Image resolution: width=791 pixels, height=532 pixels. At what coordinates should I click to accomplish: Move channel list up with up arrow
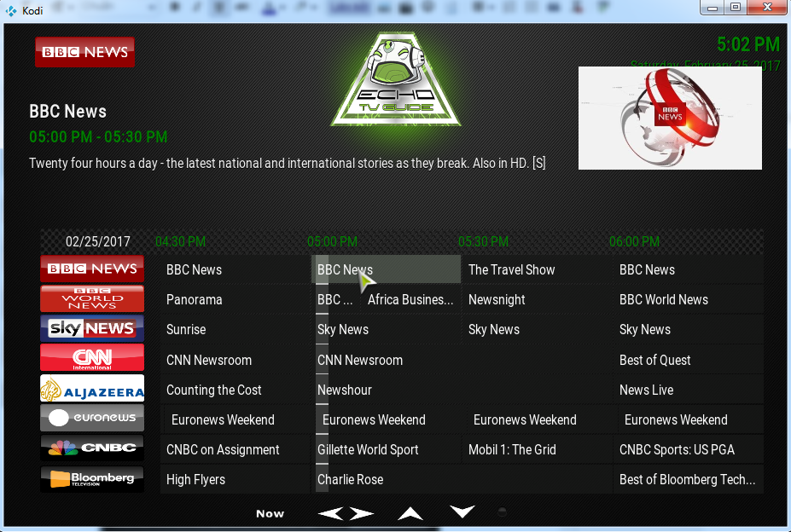tap(410, 513)
